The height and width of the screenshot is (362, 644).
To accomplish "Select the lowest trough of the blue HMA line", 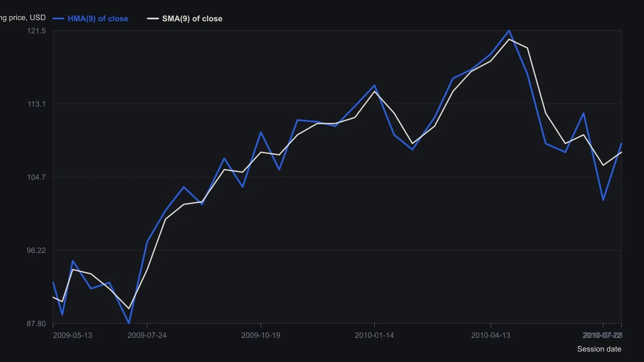I will click(129, 323).
